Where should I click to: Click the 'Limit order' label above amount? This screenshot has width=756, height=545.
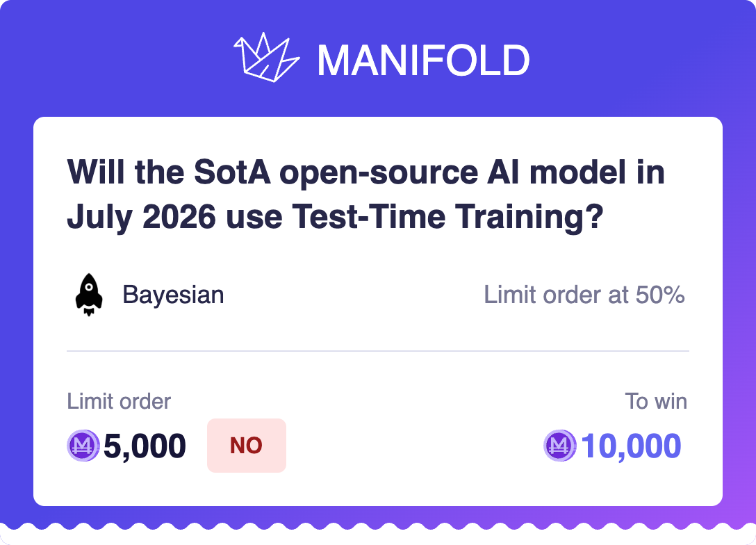click(119, 401)
